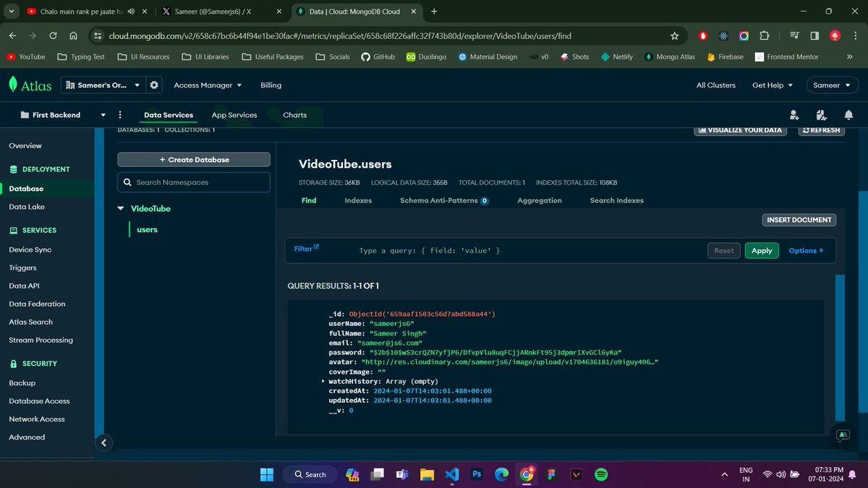Open the Indexes tab
The width and height of the screenshot is (868, 488).
pos(358,200)
